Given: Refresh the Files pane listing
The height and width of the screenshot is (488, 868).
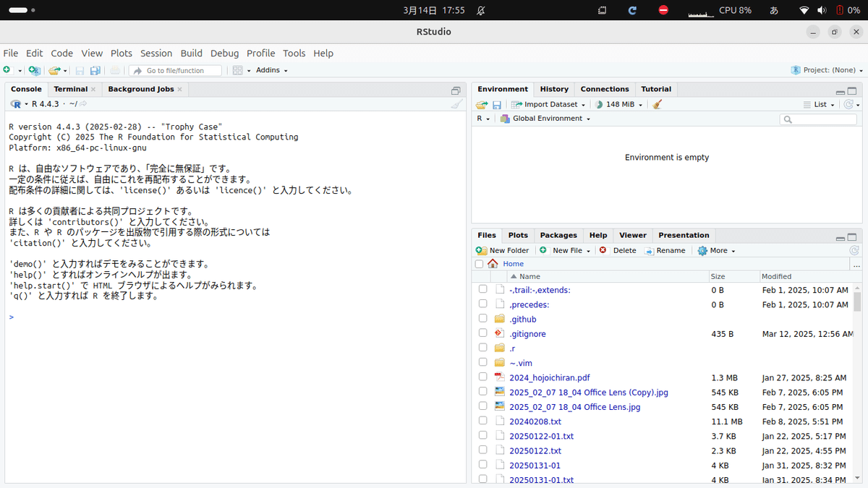Looking at the screenshot, I should pos(854,249).
